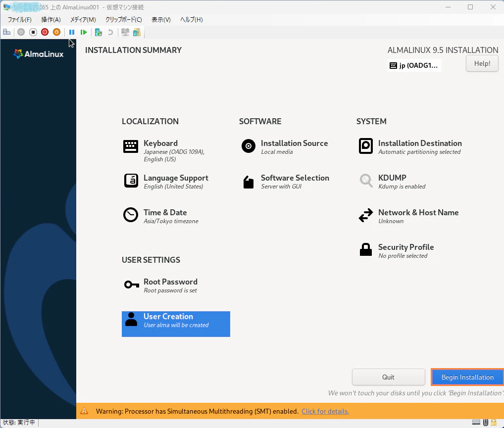Open the クリップボード(C) menu
The image size is (504, 428).
124,20
